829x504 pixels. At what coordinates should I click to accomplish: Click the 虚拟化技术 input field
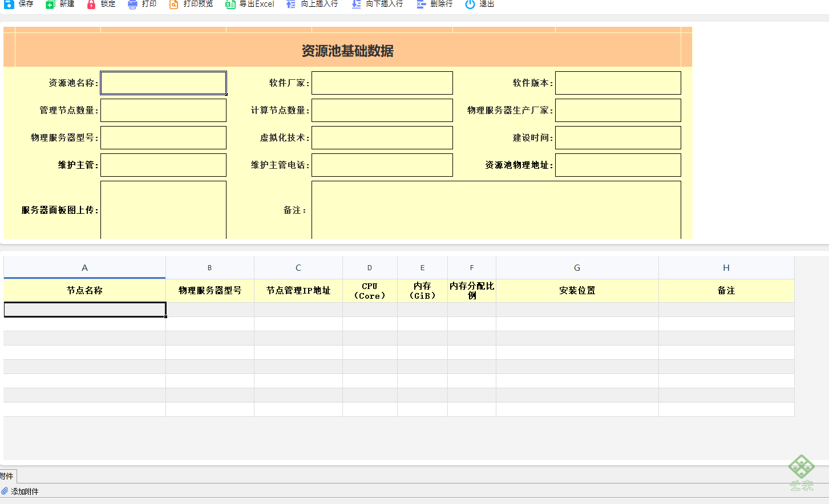382,137
